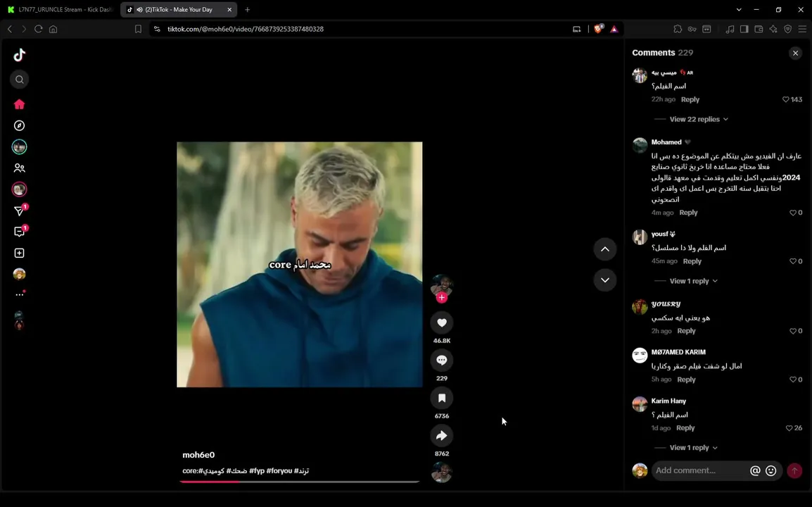Image resolution: width=812 pixels, height=507 pixels.
Task: Click the #fyp hashtag
Action: [x=257, y=470]
